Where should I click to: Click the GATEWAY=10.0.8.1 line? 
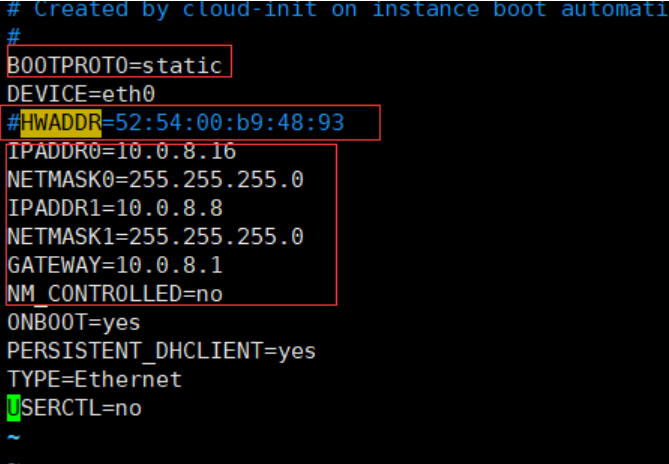click(x=115, y=265)
